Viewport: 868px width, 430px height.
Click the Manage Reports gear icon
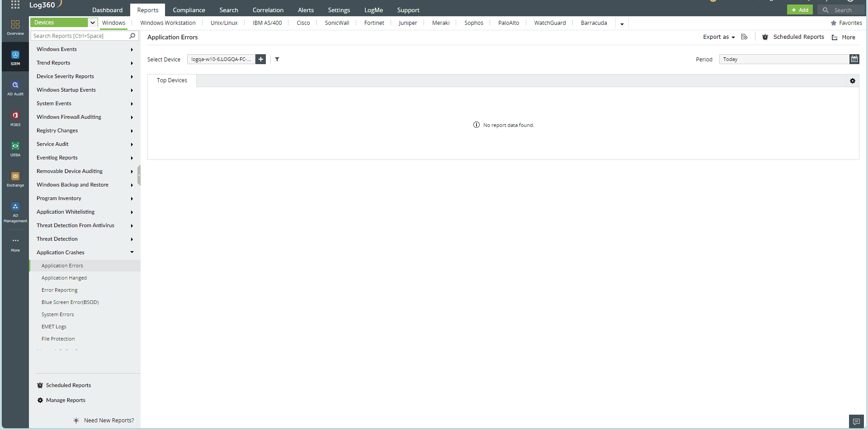tap(40, 400)
